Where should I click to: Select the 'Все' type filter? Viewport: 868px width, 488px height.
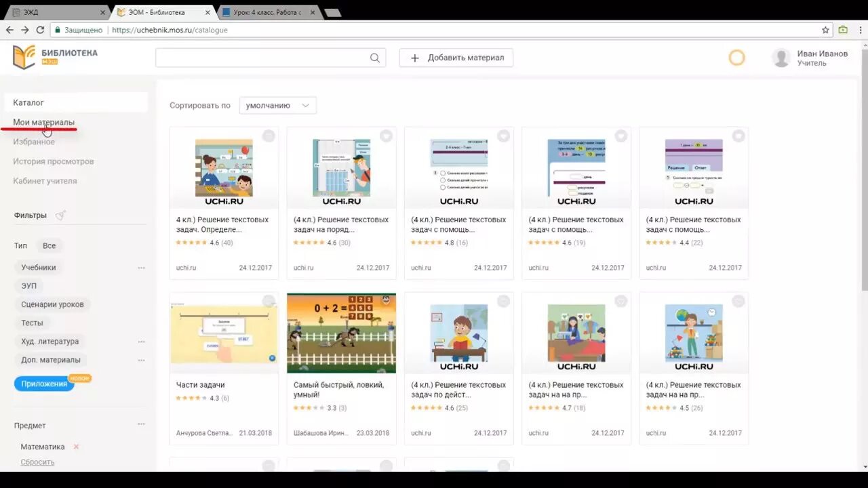50,246
